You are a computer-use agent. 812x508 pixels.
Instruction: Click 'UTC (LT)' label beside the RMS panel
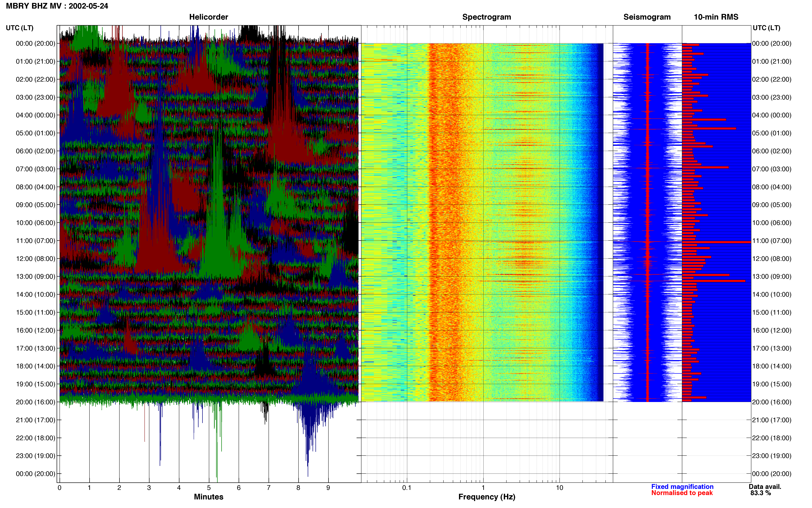pos(766,28)
